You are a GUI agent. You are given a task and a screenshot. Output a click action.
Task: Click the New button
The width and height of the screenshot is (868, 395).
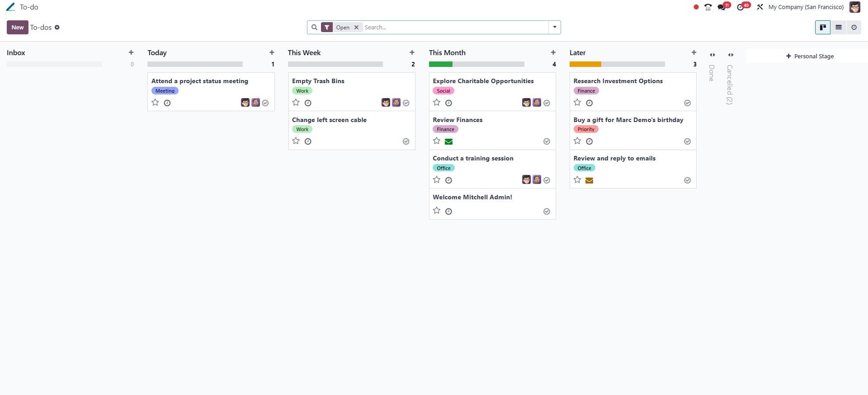(x=18, y=28)
